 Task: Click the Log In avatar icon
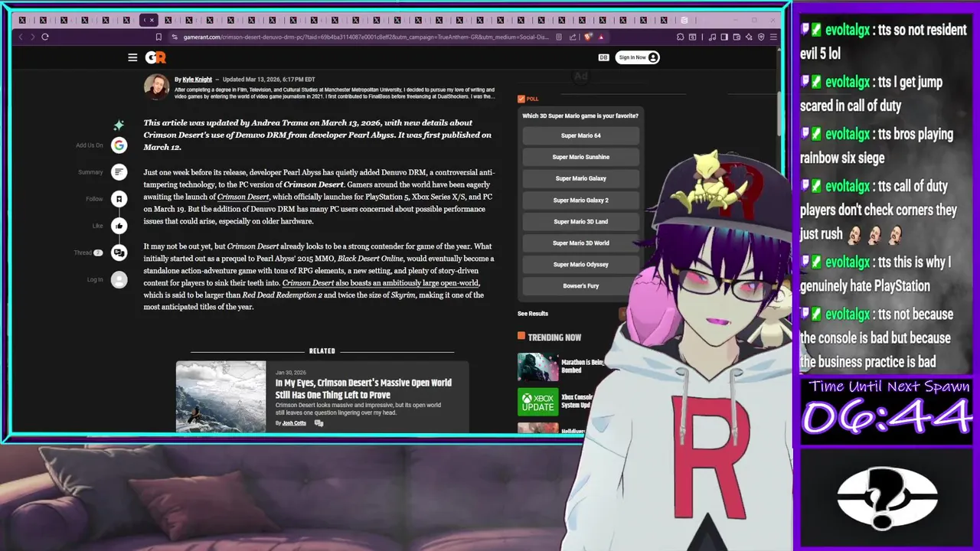click(119, 279)
